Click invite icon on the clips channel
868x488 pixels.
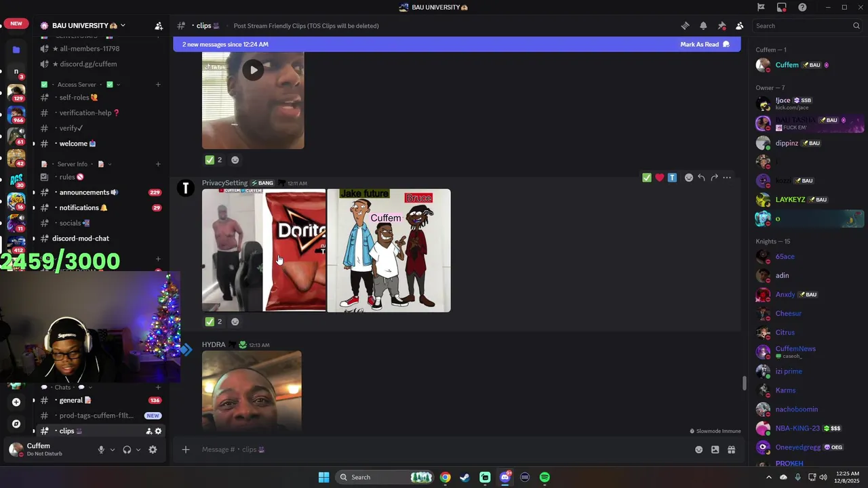click(x=149, y=431)
